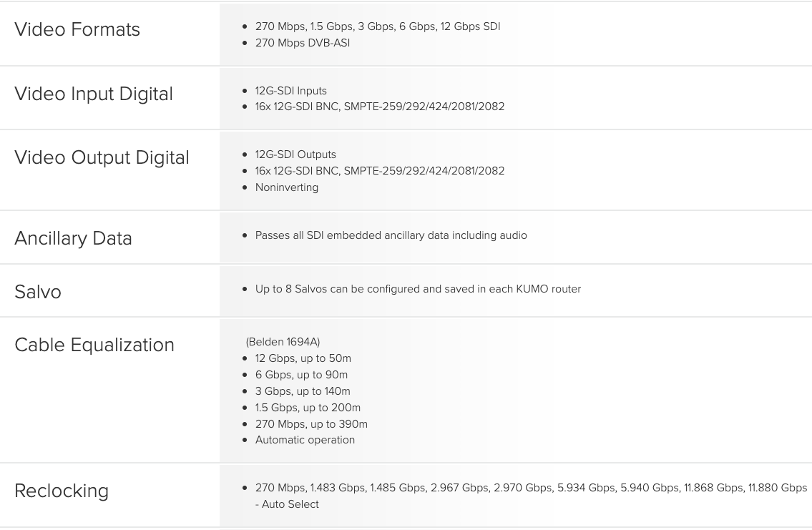
Task: Click the Ancillary Data heading
Action: [x=73, y=239]
